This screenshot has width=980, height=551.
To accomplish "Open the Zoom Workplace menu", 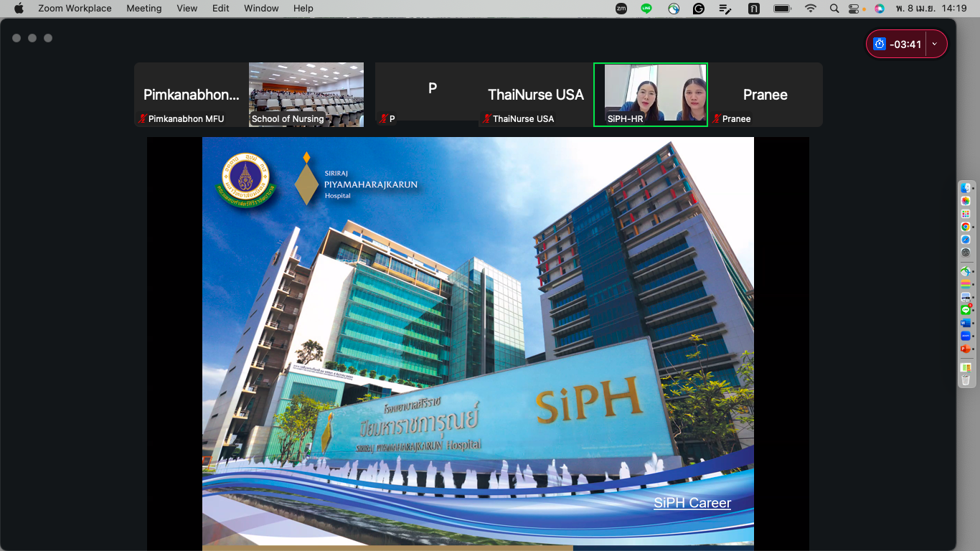I will pos(75,9).
